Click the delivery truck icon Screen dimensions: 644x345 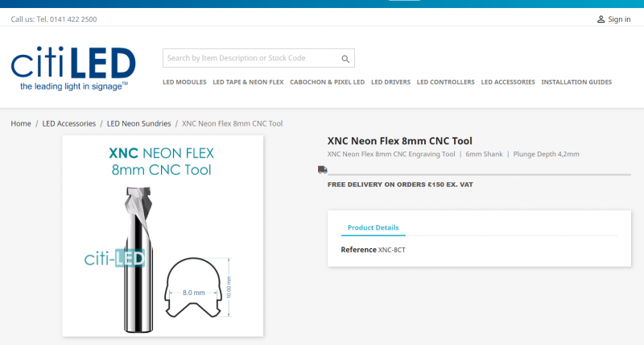[322, 169]
